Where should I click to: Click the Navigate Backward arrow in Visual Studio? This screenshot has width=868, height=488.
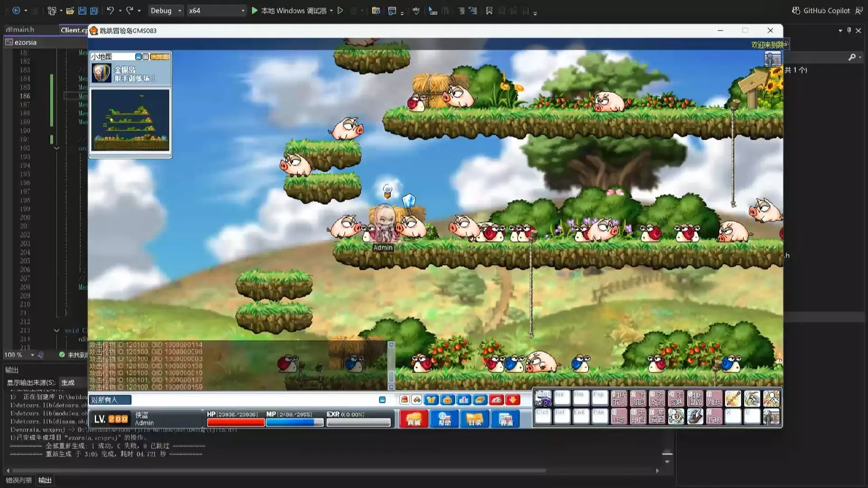tap(16, 11)
